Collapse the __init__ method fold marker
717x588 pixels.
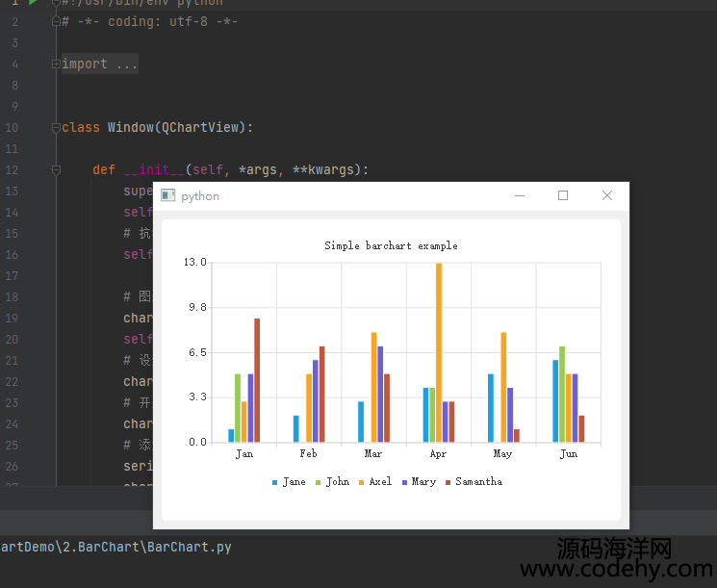56,170
